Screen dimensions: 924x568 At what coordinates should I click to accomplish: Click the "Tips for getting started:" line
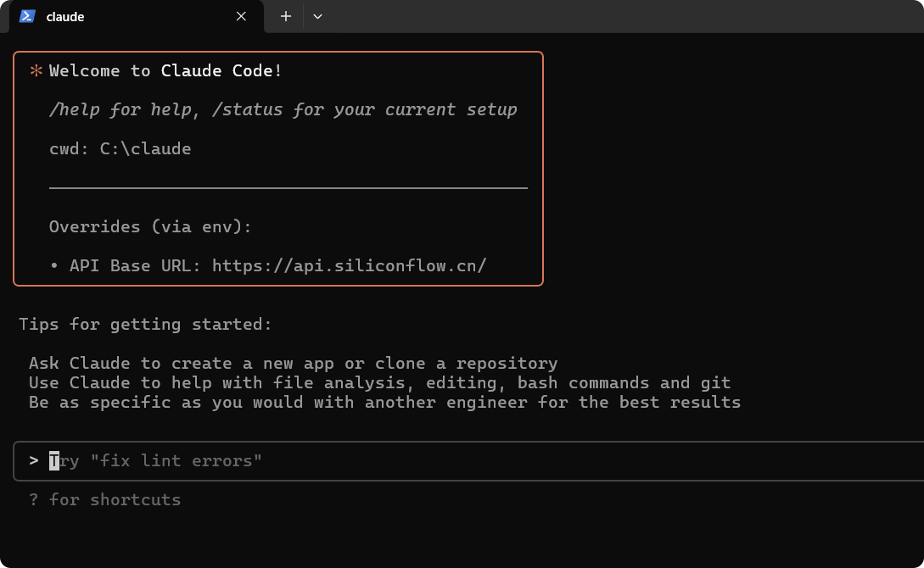click(145, 325)
